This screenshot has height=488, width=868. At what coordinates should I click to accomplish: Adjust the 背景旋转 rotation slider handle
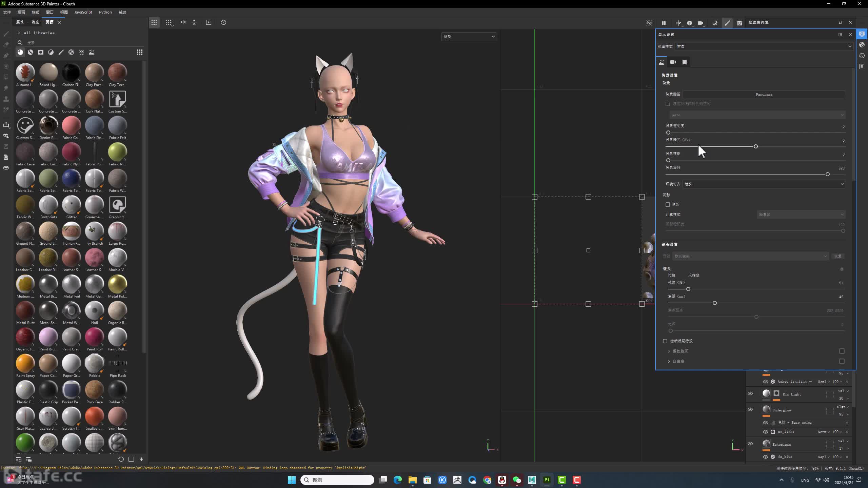tap(827, 174)
